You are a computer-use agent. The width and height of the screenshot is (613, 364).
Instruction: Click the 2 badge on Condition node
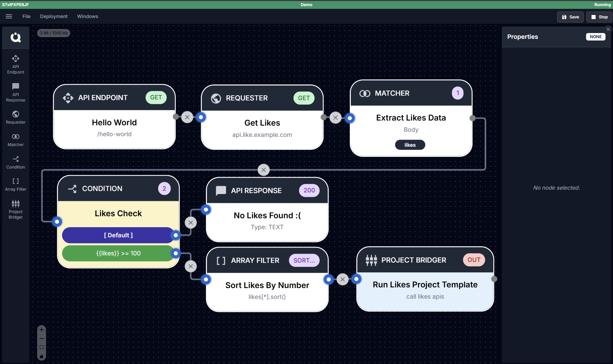(x=164, y=189)
